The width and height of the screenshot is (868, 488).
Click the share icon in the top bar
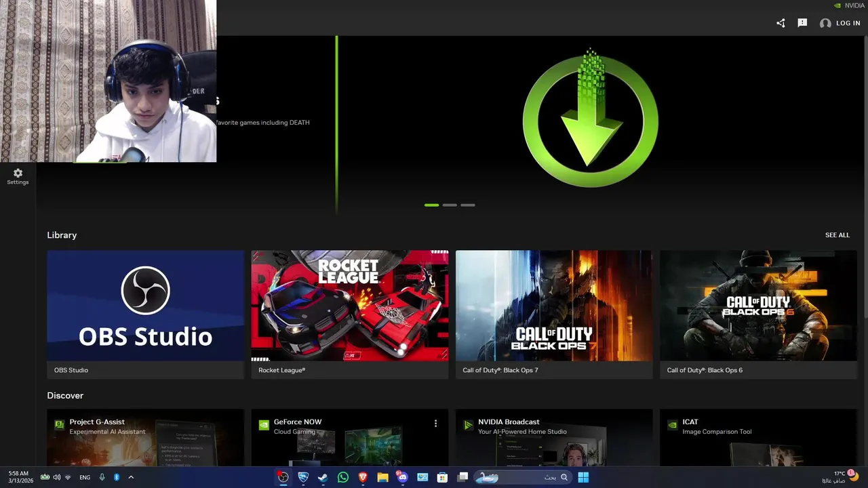click(781, 23)
